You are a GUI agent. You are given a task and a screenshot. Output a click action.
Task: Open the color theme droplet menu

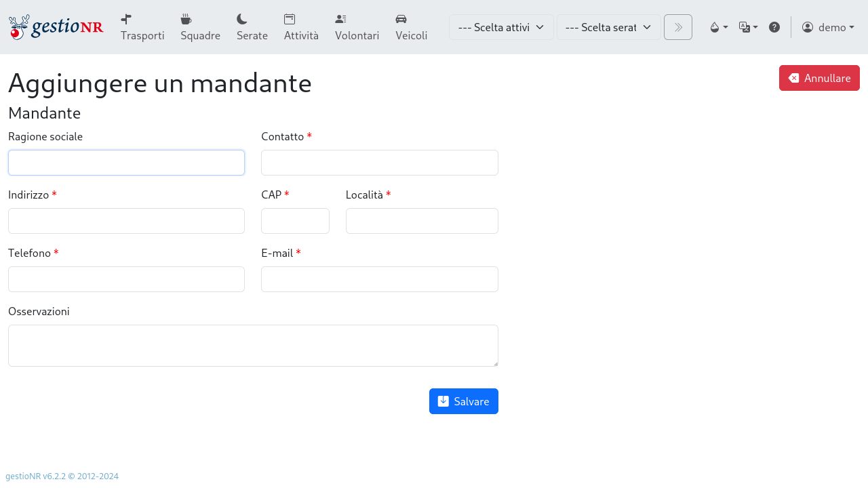pyautogui.click(x=718, y=27)
